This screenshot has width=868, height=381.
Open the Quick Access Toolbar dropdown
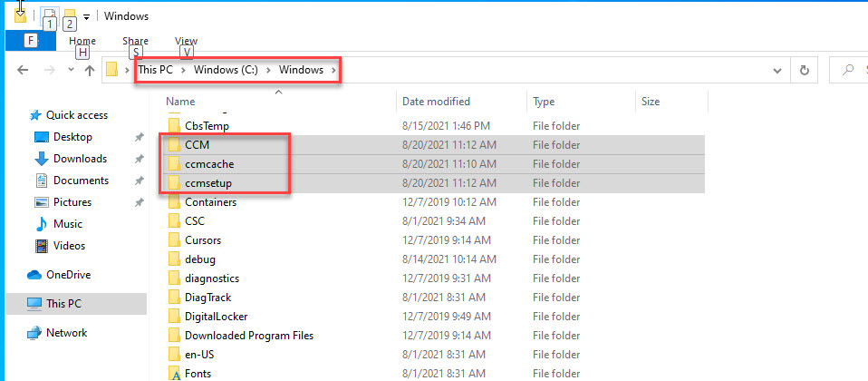86,16
